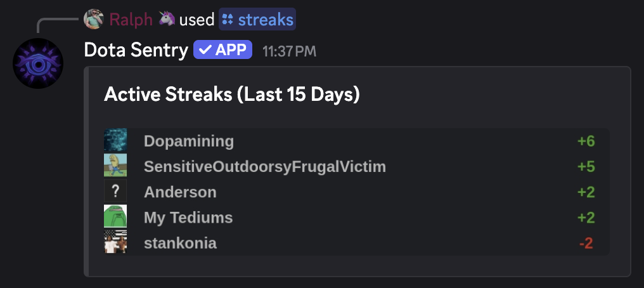Click the Anderson question mark avatar
Viewport: 644px width, 288px height.
click(x=115, y=192)
